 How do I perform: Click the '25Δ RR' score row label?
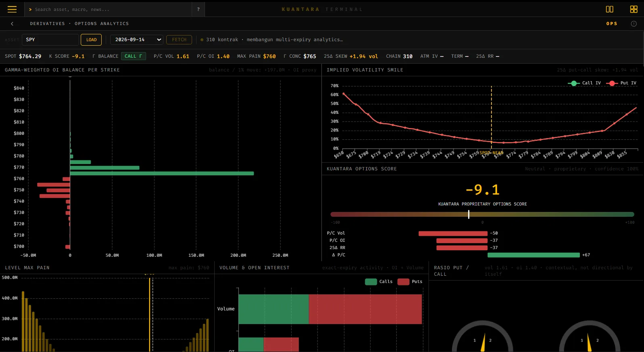click(x=337, y=248)
